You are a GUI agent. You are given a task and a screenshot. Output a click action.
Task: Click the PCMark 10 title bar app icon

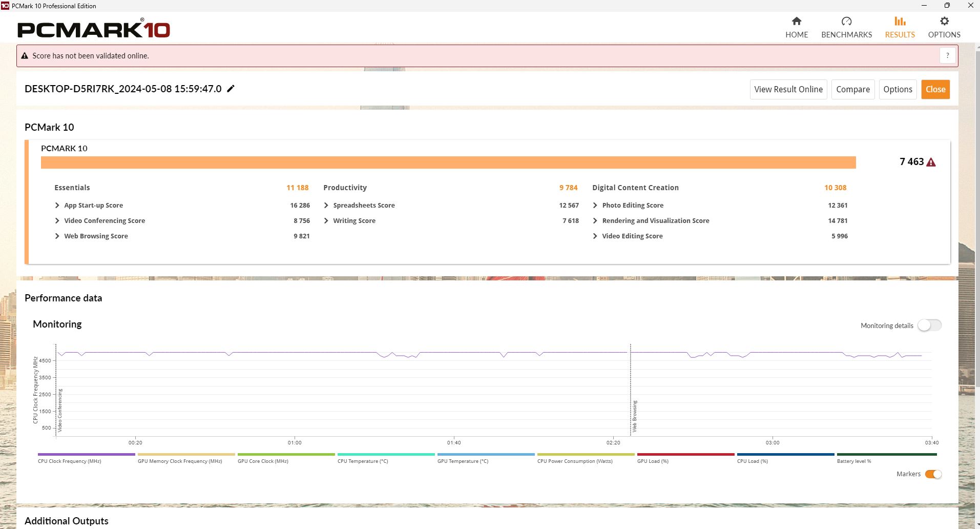5,6
